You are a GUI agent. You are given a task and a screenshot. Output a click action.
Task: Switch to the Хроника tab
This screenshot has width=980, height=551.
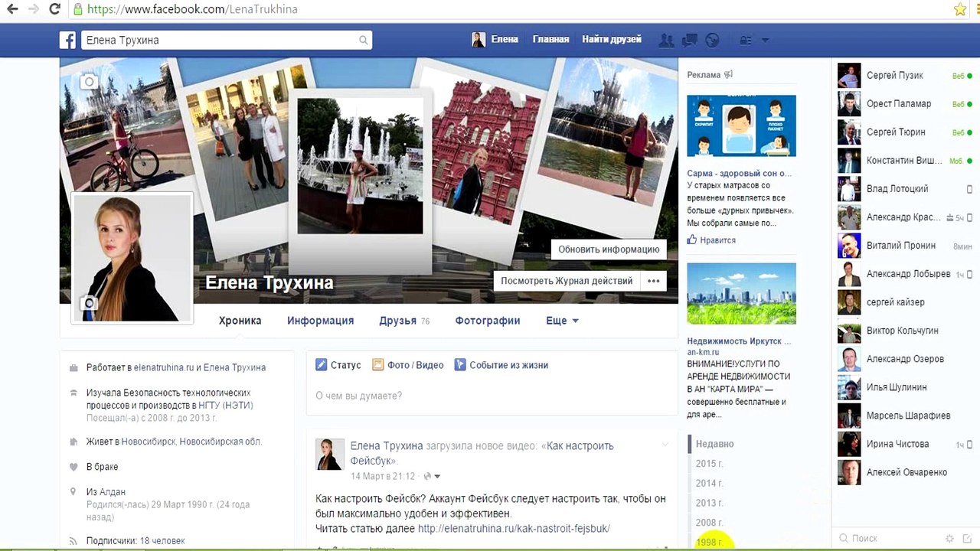(x=240, y=321)
